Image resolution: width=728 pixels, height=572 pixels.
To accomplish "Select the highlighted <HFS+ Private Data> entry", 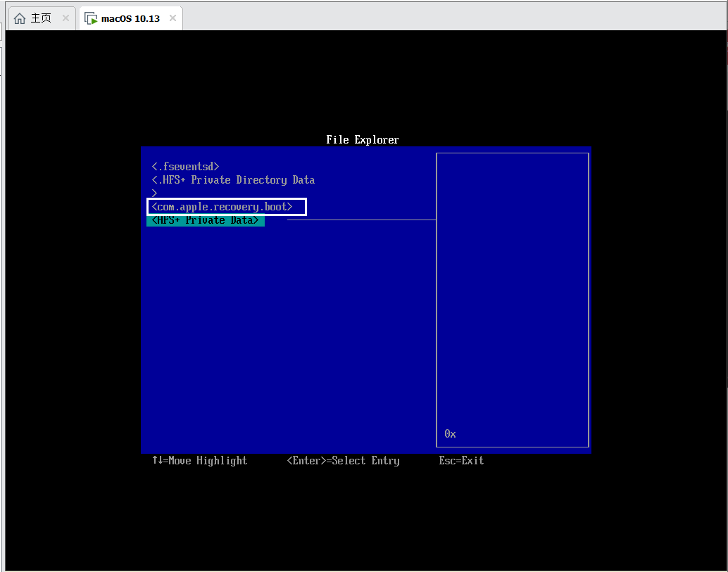I will pyautogui.click(x=205, y=220).
